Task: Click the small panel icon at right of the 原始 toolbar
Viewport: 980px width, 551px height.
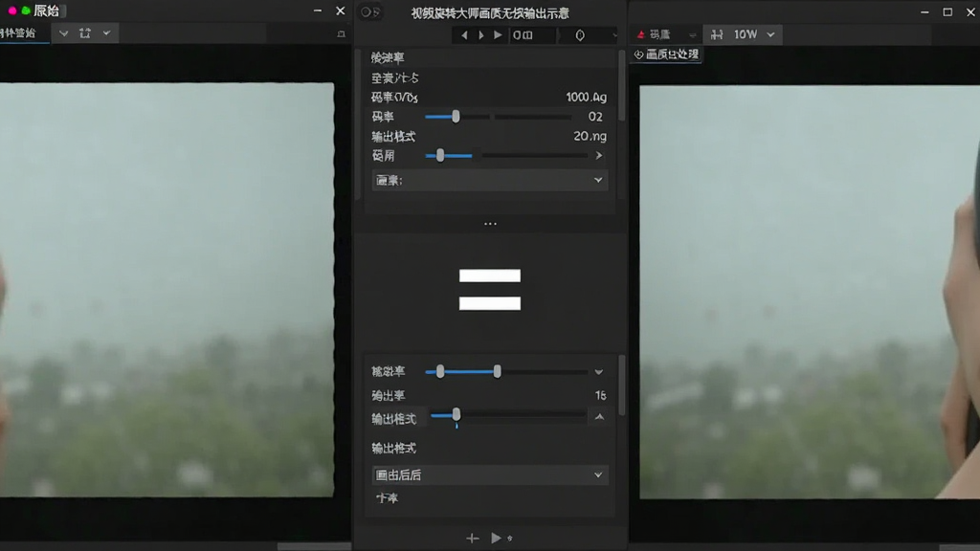Action: click(342, 33)
